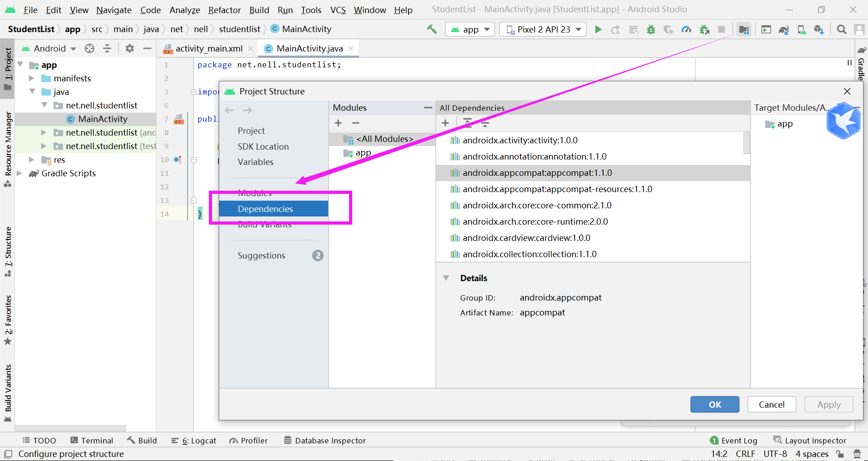Select <All Modules> entry
The width and height of the screenshot is (868, 461).
(x=382, y=139)
